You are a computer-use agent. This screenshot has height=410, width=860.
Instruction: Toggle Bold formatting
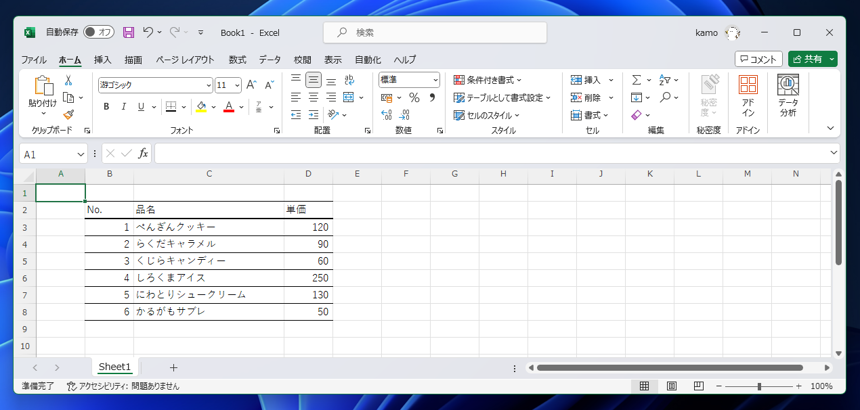click(x=106, y=106)
